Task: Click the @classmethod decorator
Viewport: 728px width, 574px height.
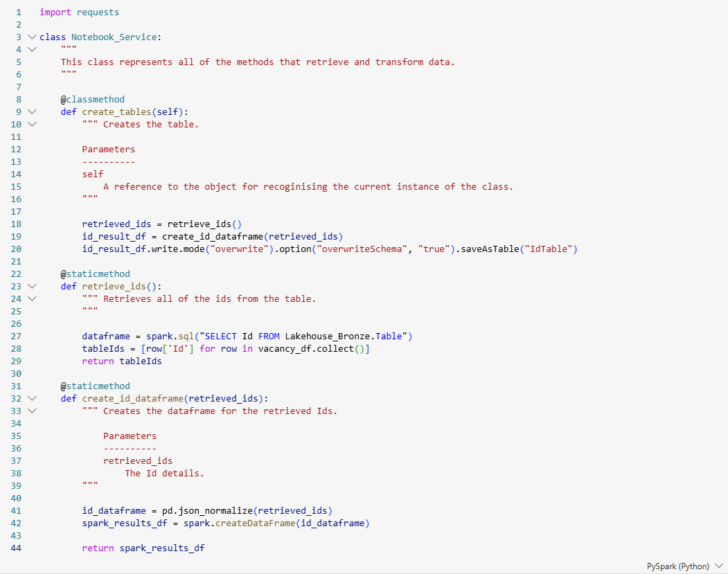Action: (93, 100)
